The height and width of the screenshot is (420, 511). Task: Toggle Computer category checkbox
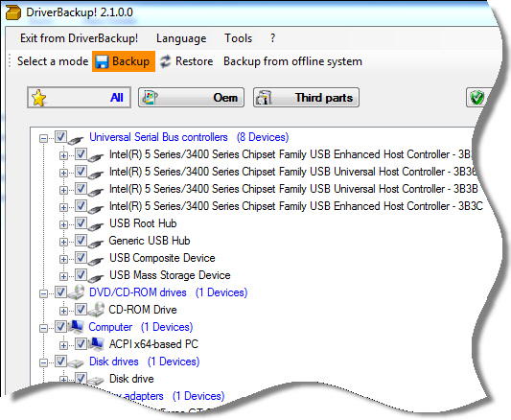(x=61, y=326)
